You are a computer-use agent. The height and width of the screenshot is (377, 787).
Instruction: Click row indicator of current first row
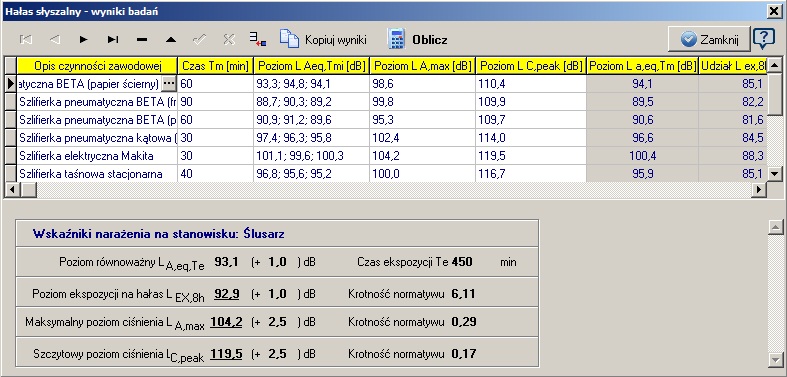[x=11, y=84]
